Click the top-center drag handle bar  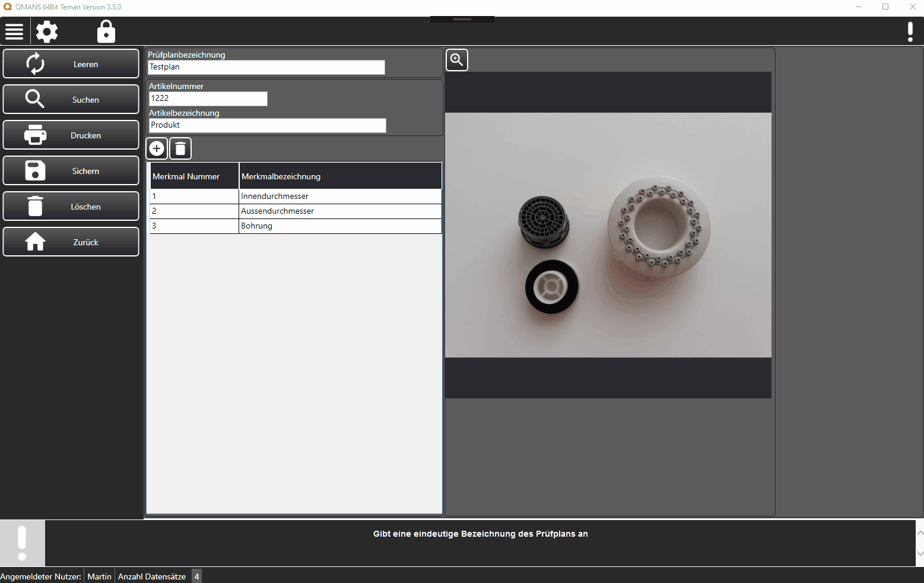click(462, 19)
